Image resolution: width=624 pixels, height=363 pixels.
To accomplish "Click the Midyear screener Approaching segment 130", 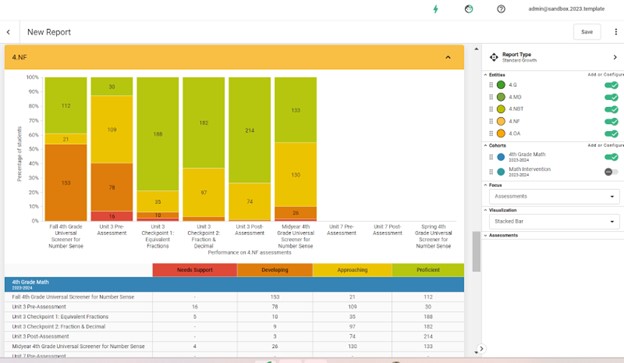I will point(296,175).
